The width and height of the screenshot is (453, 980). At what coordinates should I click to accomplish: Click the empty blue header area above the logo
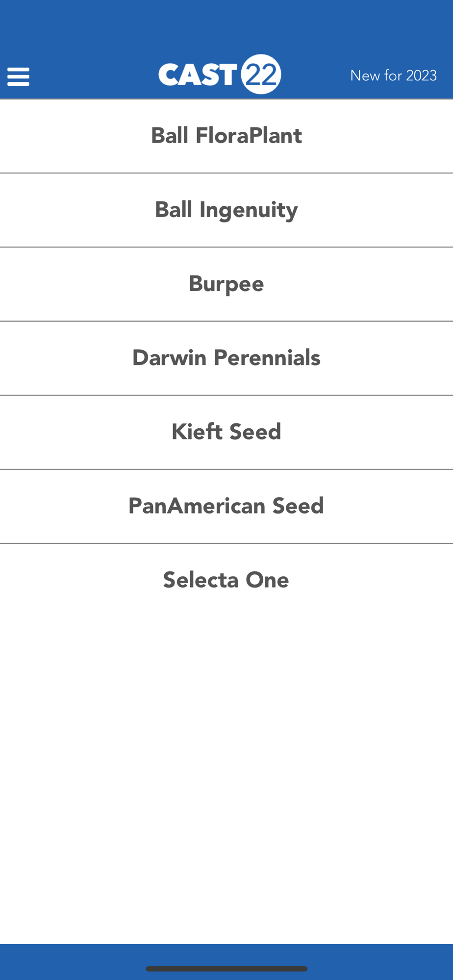pos(226,24)
